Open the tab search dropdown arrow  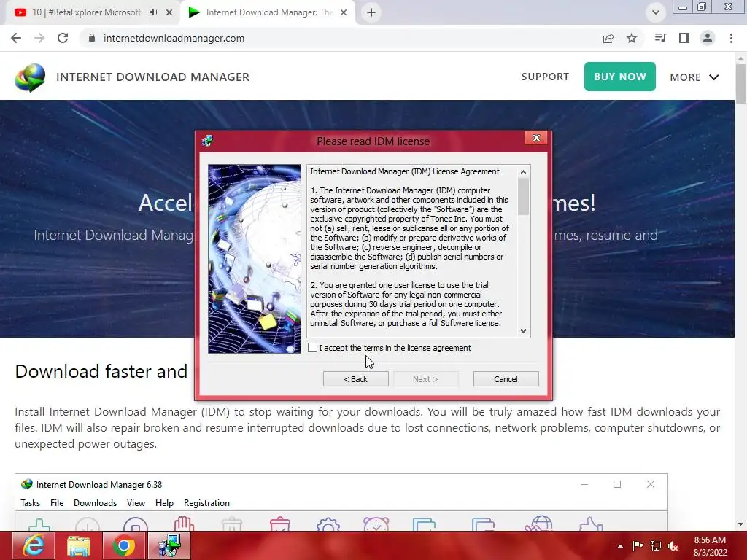[656, 12]
